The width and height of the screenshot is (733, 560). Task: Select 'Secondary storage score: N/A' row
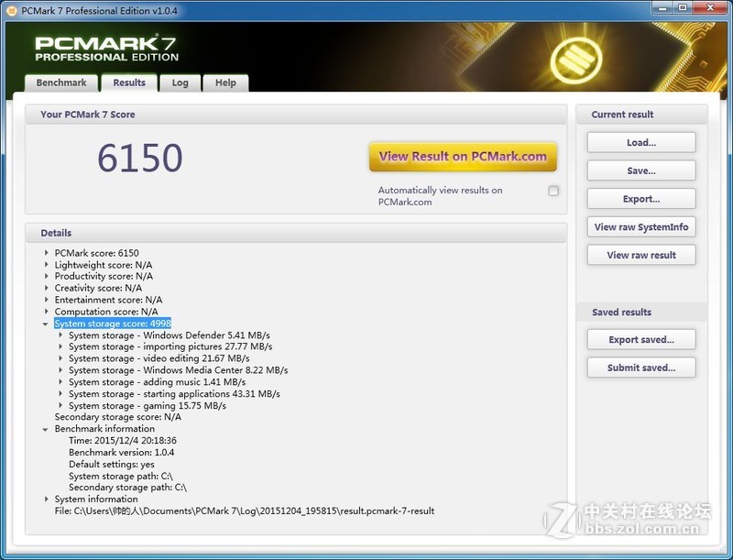tap(118, 417)
